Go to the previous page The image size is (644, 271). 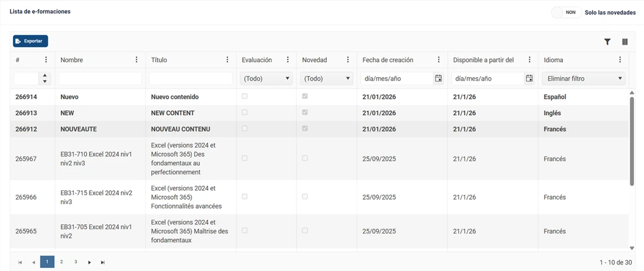coord(33,262)
